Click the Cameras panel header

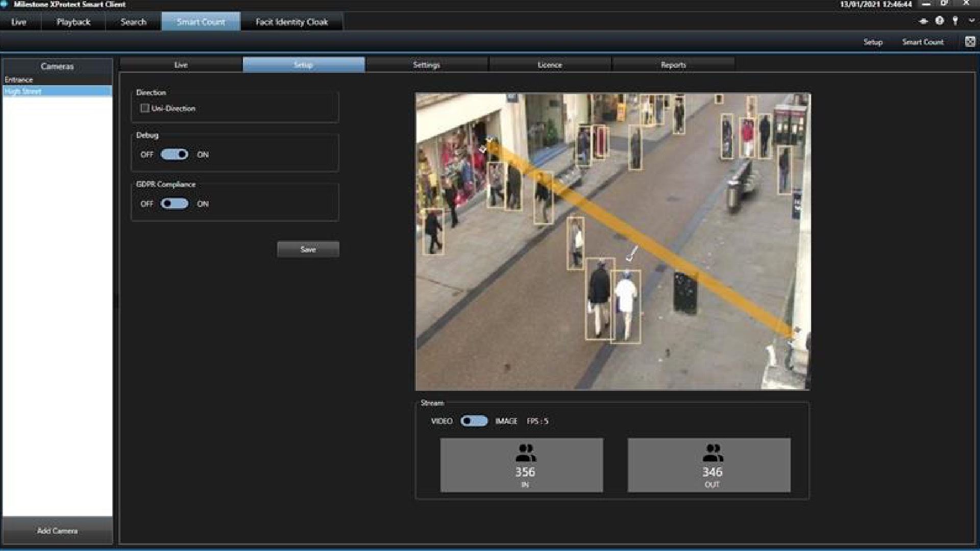pos(57,66)
